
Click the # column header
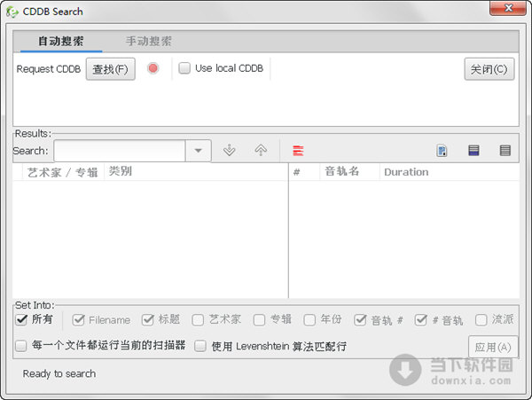[x=304, y=172]
